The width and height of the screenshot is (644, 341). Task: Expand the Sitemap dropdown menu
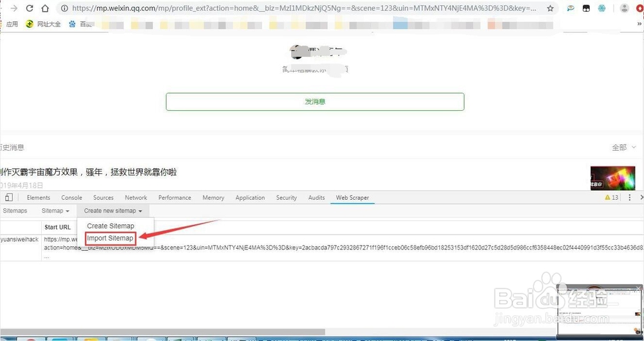55,211
